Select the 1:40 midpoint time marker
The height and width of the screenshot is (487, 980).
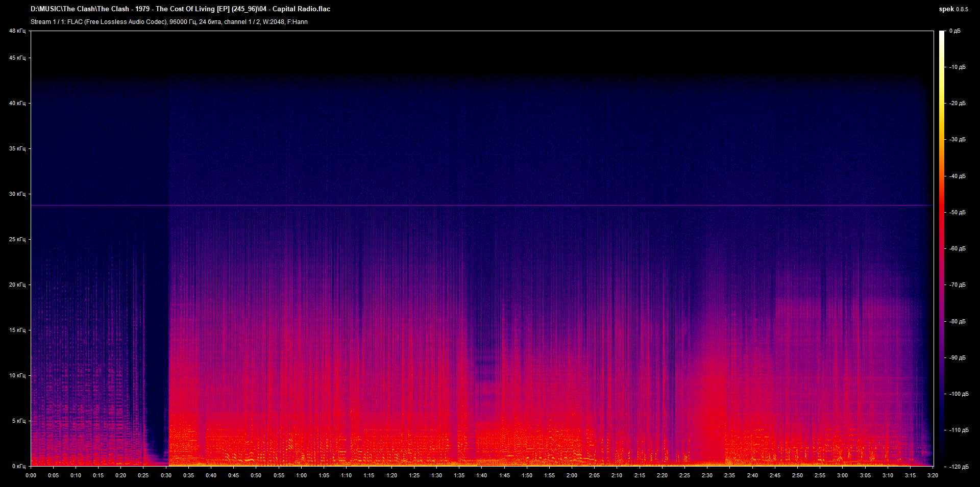coord(482,475)
